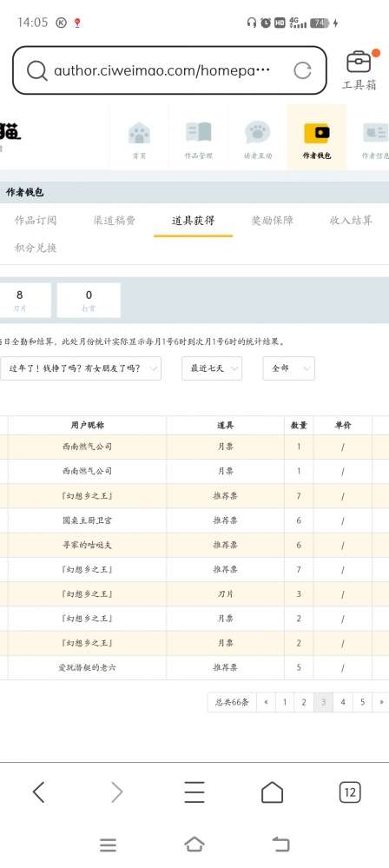Viewport: 389px width, 868px height.
Task: Click 单价 column header
Action: (342, 425)
